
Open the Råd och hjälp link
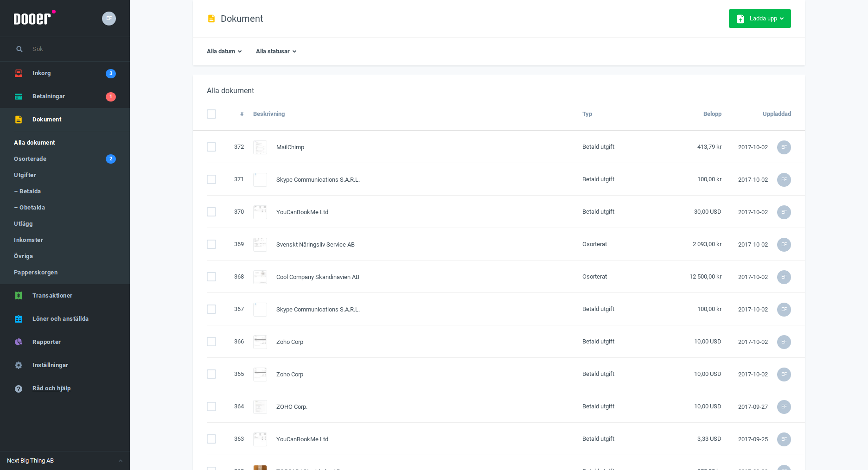[51, 388]
